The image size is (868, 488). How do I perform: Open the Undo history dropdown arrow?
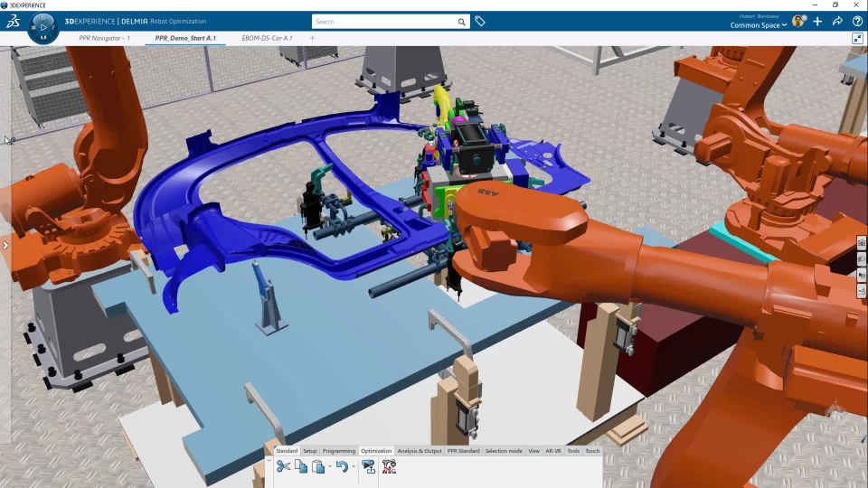click(354, 466)
